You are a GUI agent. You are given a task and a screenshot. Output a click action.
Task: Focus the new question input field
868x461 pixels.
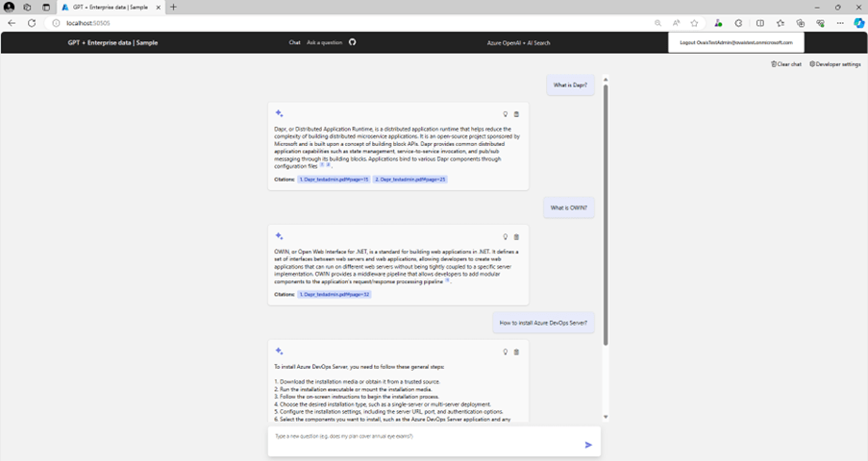[423, 436]
